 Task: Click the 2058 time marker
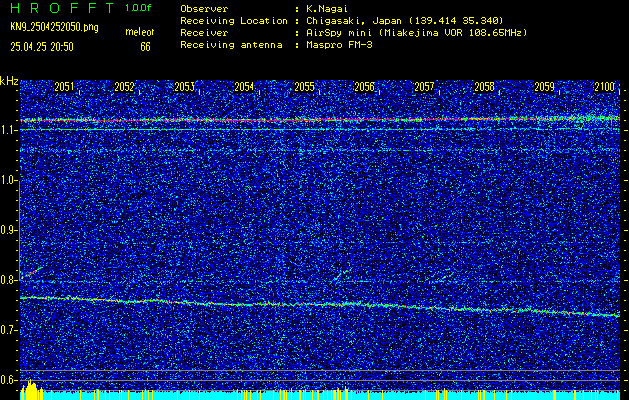tap(485, 87)
